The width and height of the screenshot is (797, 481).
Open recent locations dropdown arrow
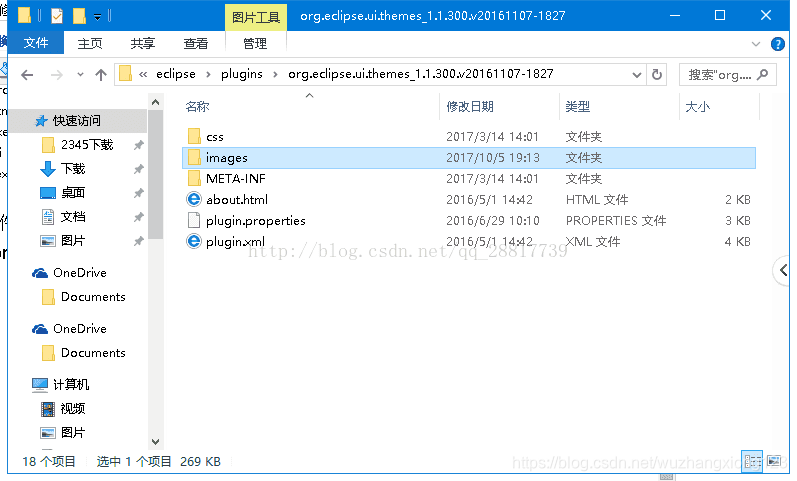[80, 75]
